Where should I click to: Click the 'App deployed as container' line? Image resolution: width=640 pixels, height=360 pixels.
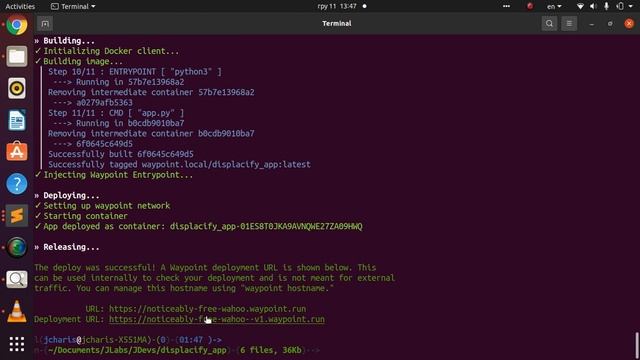click(198, 227)
